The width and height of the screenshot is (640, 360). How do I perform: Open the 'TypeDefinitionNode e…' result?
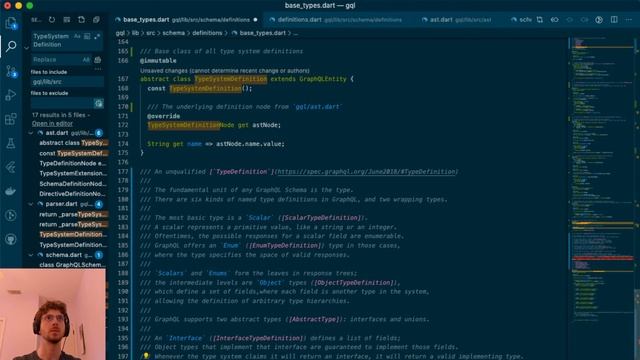coord(73,163)
